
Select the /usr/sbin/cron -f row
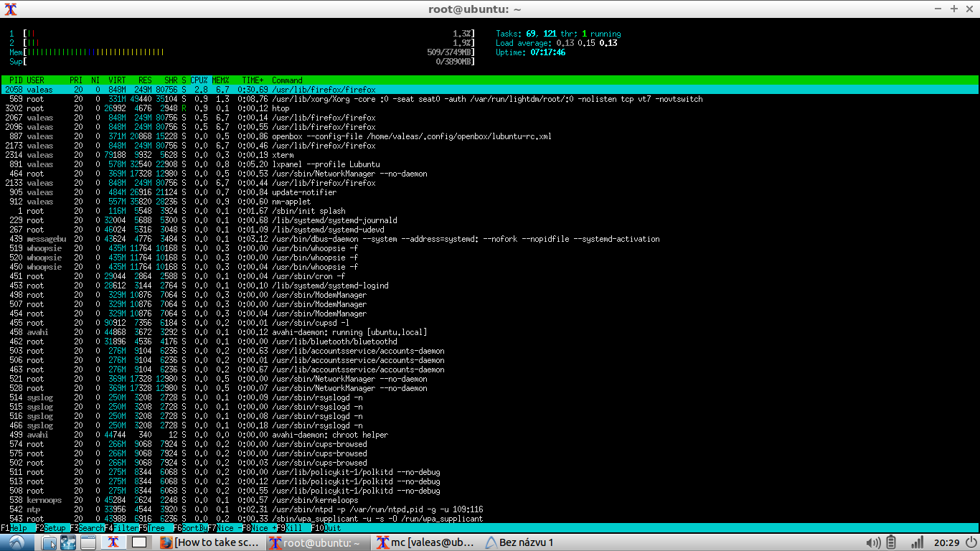[490, 276]
